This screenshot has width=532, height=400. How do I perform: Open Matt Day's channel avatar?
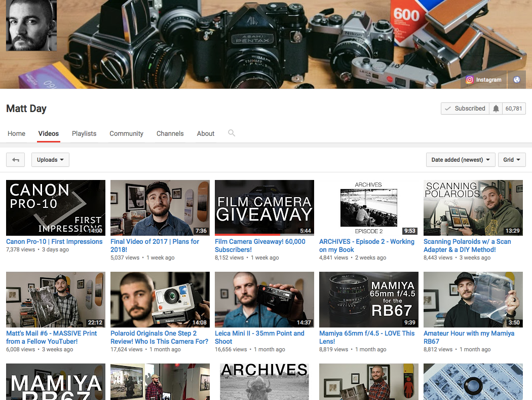pos(31,25)
